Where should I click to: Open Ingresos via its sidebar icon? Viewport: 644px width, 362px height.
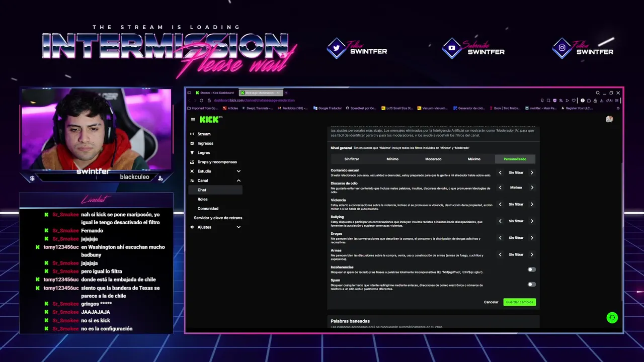192,143
